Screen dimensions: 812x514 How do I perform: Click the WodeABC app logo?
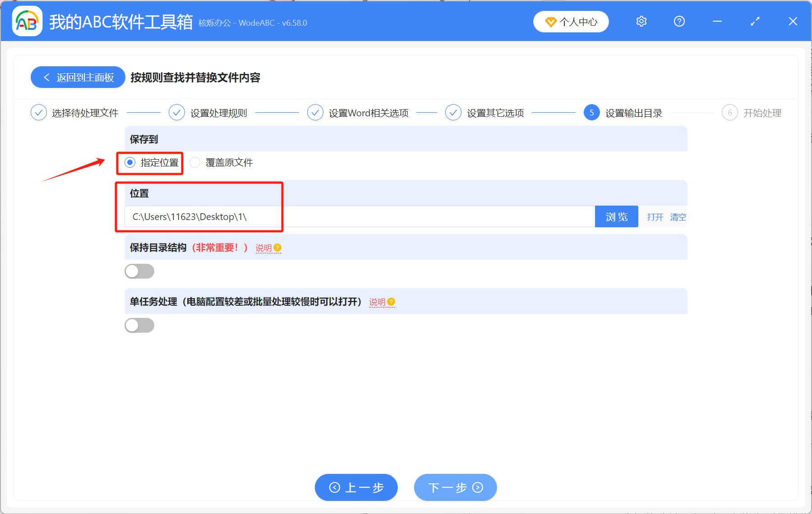[27, 21]
